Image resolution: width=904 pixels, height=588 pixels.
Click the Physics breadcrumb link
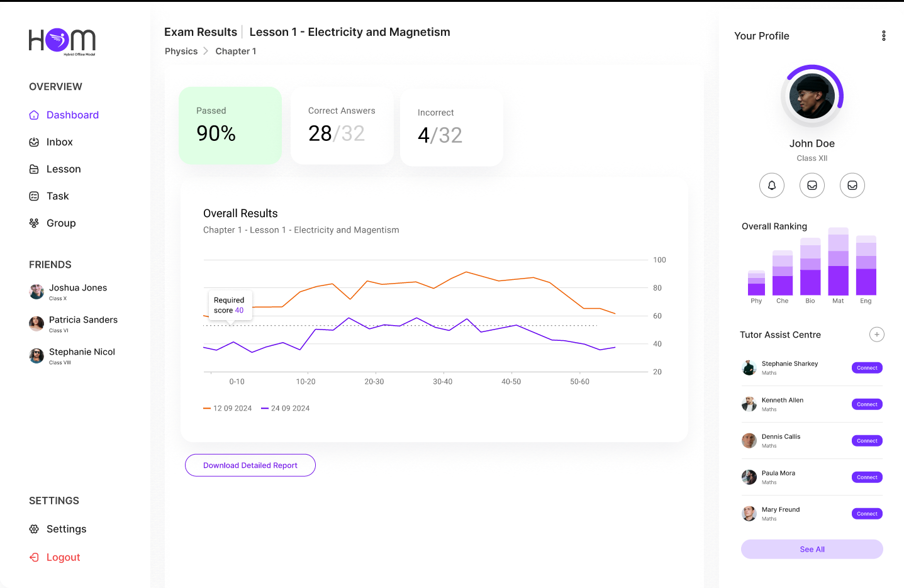coord(181,51)
